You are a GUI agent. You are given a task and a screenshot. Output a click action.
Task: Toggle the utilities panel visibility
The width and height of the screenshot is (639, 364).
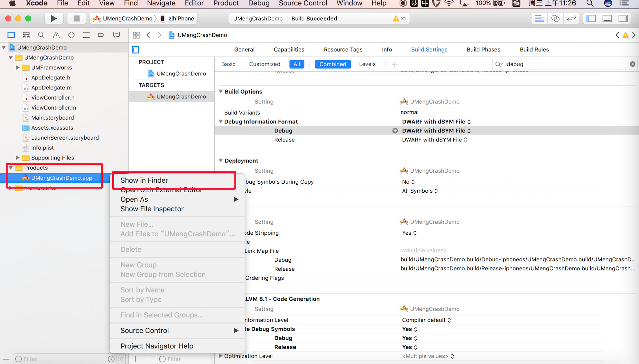coord(623,19)
